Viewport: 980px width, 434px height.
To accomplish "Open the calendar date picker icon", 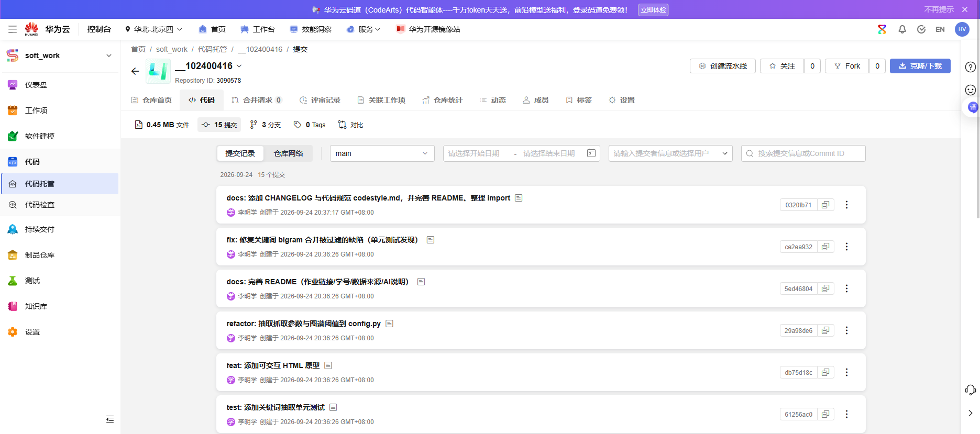I will tap(591, 153).
